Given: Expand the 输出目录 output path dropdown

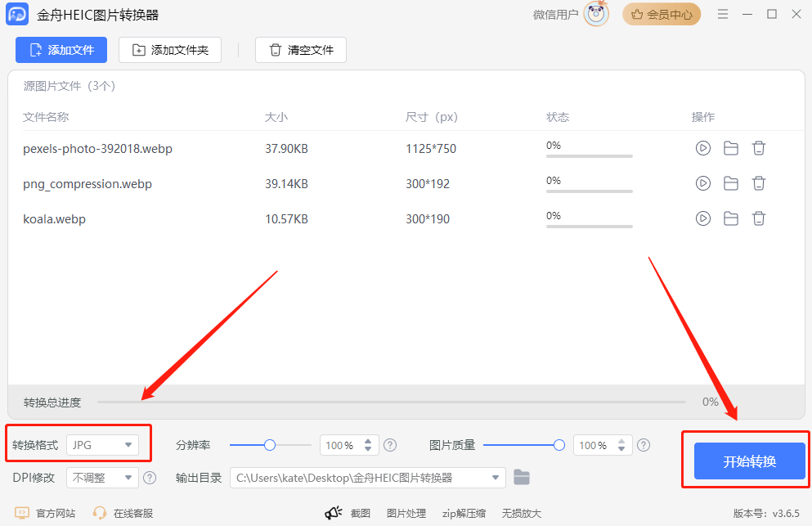Looking at the screenshot, I should click(x=494, y=477).
